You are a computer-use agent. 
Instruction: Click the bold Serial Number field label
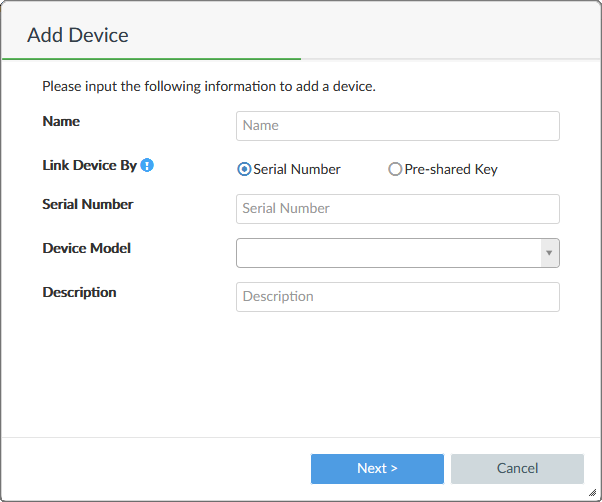(x=88, y=204)
